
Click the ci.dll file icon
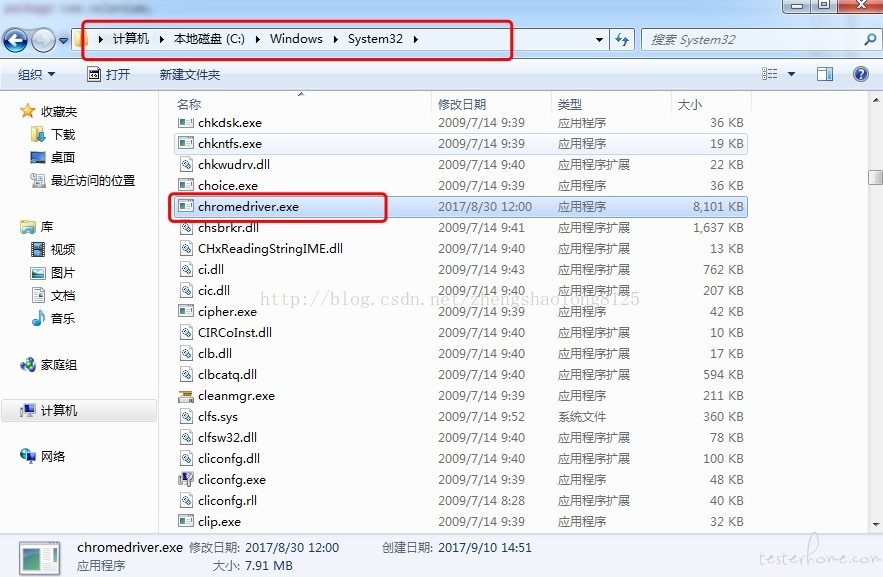[x=186, y=269]
